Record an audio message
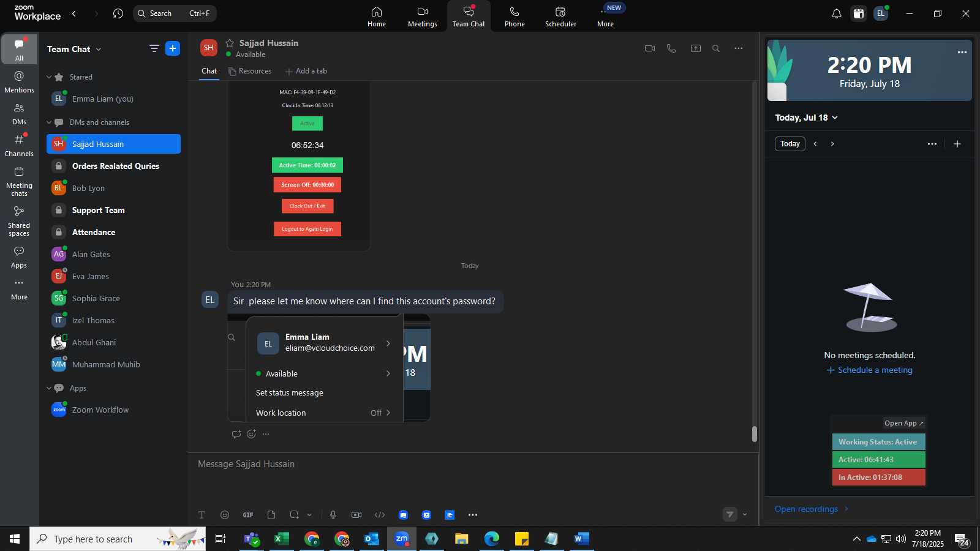 (333, 515)
